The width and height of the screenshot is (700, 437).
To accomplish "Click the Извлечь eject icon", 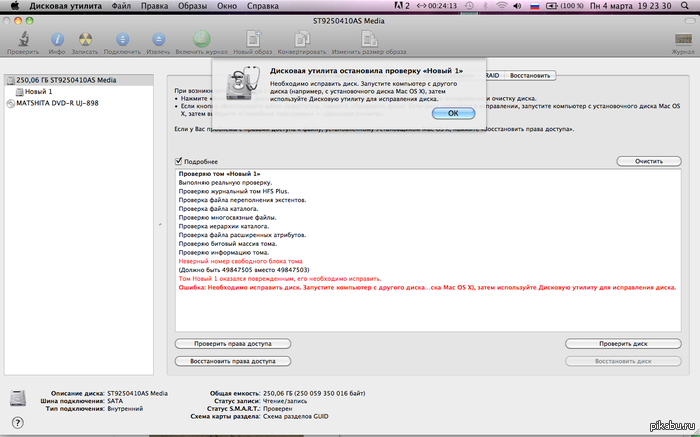I will [x=158, y=37].
